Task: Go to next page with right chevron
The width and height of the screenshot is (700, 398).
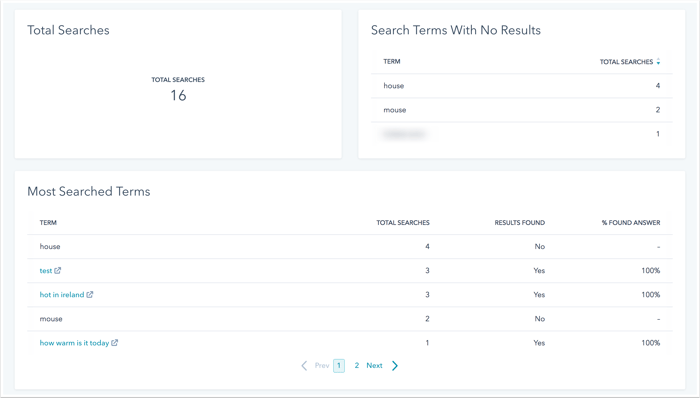Action: [x=395, y=366]
